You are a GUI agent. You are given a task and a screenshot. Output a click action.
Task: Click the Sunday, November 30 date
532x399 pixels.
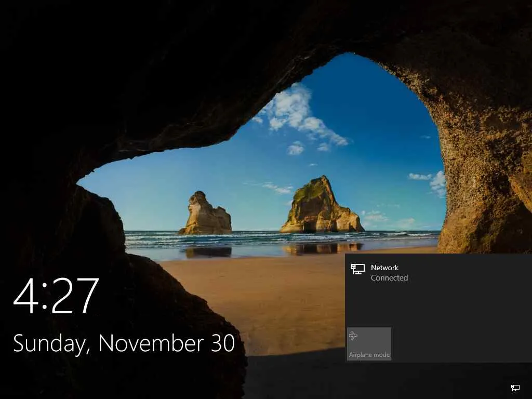(x=124, y=343)
